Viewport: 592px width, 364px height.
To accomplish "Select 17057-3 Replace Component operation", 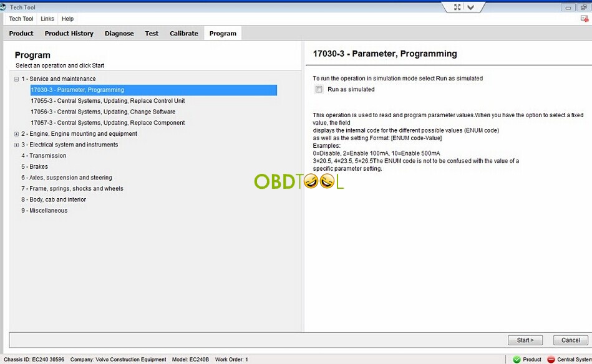I will click(x=108, y=123).
